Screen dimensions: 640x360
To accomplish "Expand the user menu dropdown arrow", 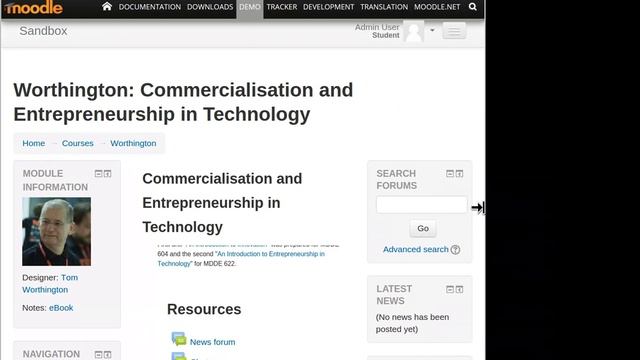I will [x=432, y=30].
